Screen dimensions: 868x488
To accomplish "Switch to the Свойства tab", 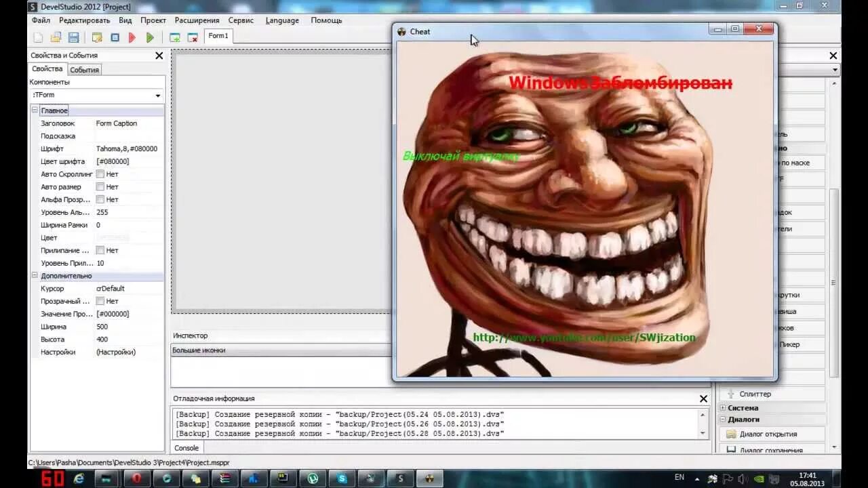I will click(x=47, y=69).
